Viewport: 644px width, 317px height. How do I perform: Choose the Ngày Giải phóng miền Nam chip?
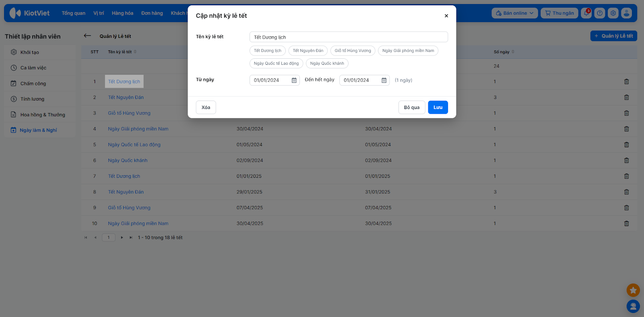(x=408, y=51)
